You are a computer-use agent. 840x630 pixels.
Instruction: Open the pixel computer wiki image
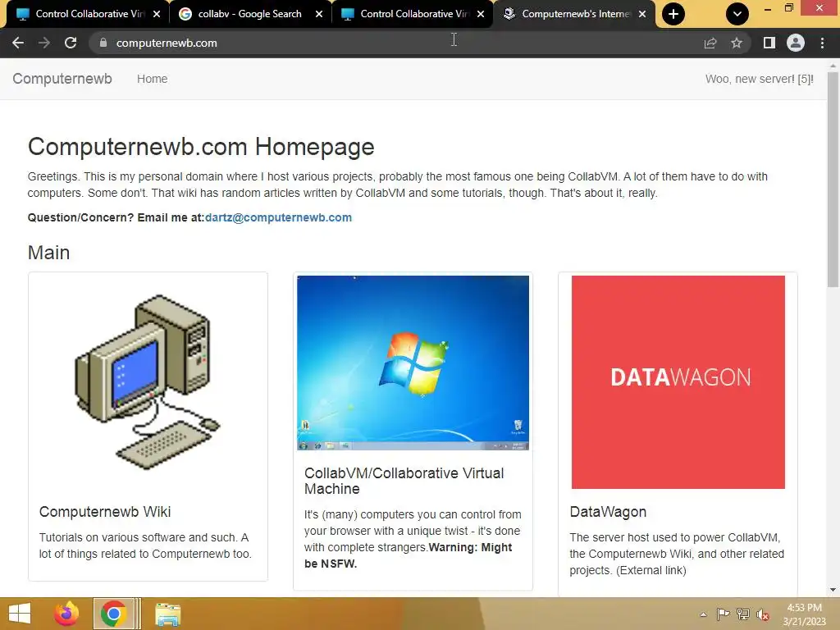(x=148, y=382)
